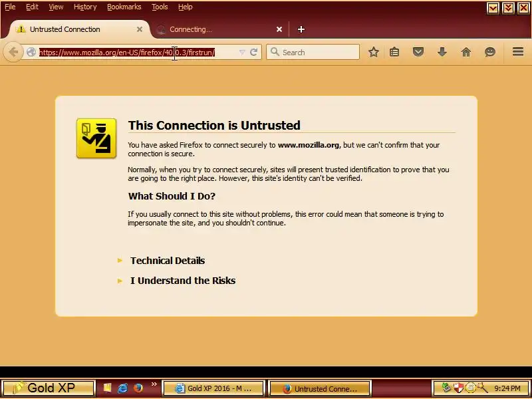Open the Edit menu
The image size is (532, 399).
(32, 7)
